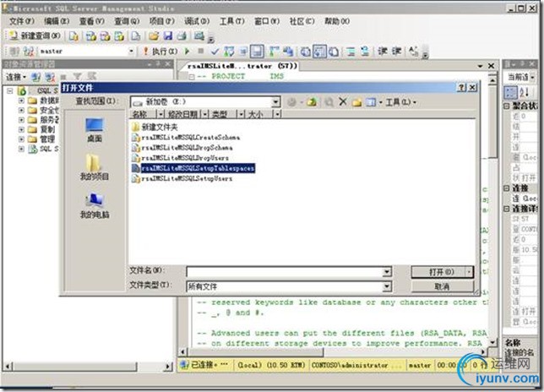Expand the Replication (复制) tree node
Image resolution: width=544 pixels, height=392 pixels.
click(21, 130)
